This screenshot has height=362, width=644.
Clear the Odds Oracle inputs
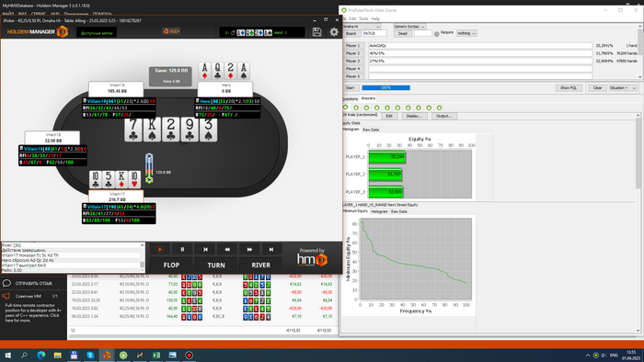597,87
